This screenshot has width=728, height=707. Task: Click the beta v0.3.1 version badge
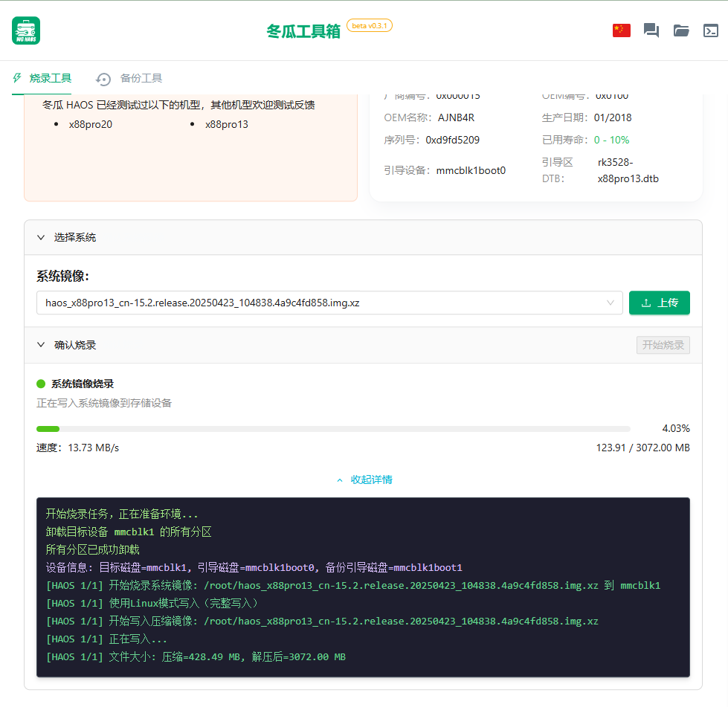pos(370,25)
